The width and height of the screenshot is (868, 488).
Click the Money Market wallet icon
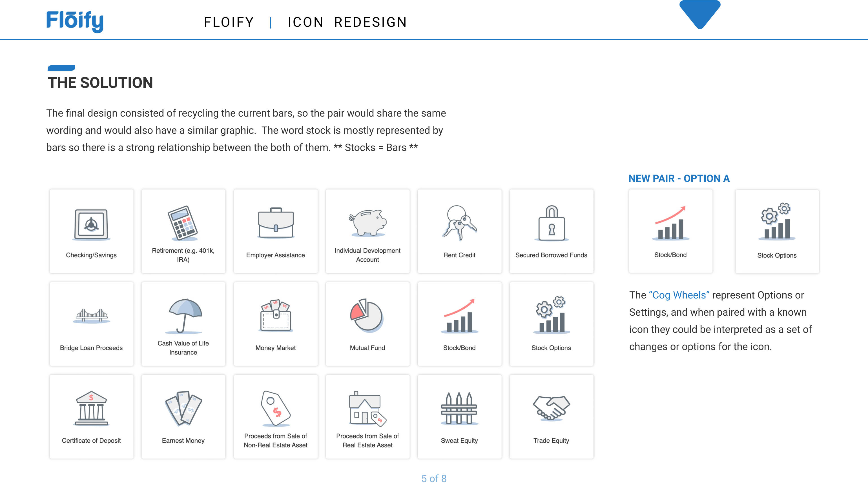click(x=276, y=316)
